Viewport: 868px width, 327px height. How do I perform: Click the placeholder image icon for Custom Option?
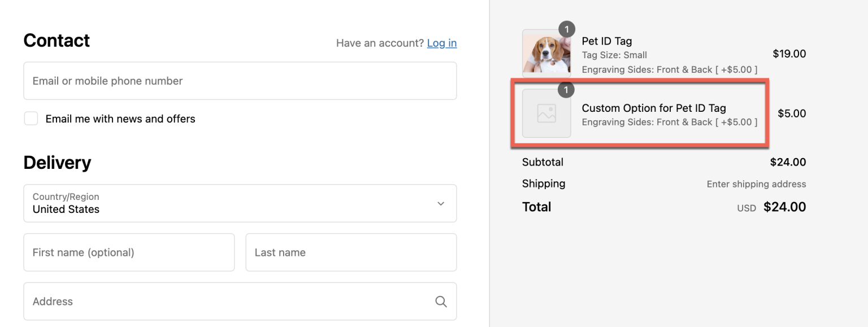coord(546,114)
